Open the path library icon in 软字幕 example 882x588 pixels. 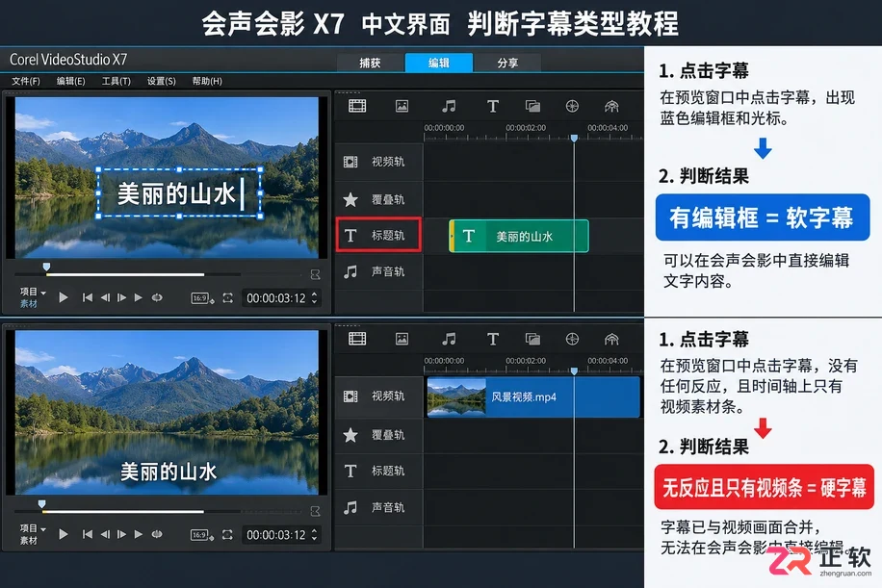click(611, 106)
